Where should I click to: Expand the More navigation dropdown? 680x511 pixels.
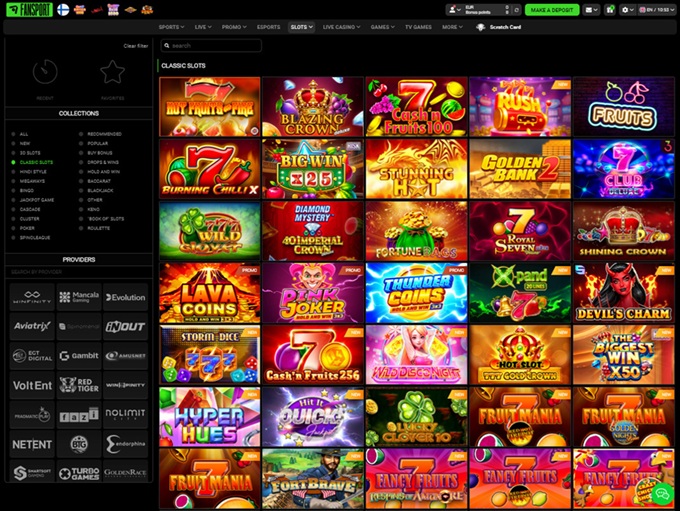[453, 27]
